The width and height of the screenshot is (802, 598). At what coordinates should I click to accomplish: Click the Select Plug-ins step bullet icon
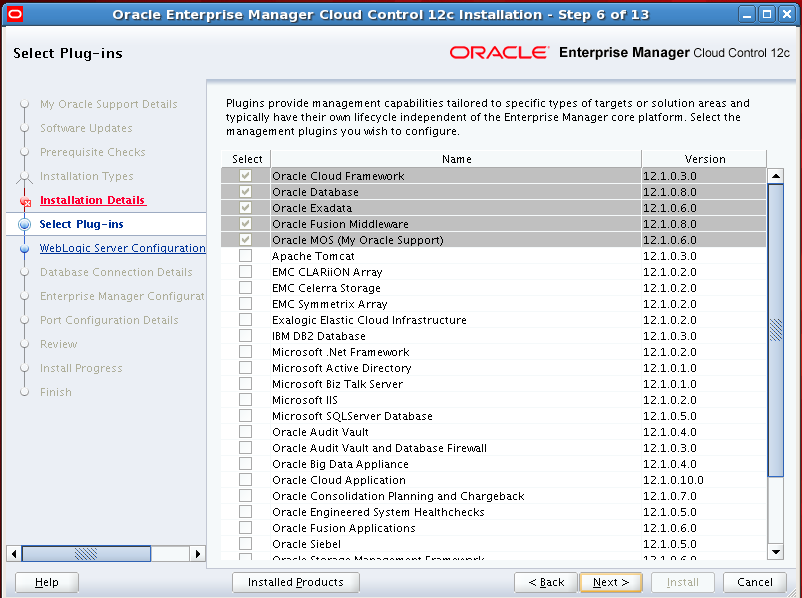pos(25,224)
